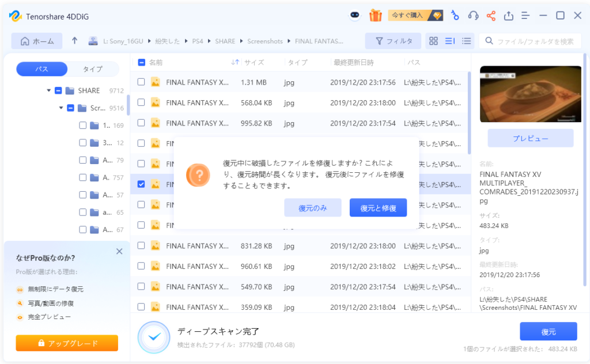Close the なぜPro版なのか panel
The image size is (590, 364).
(x=119, y=251)
